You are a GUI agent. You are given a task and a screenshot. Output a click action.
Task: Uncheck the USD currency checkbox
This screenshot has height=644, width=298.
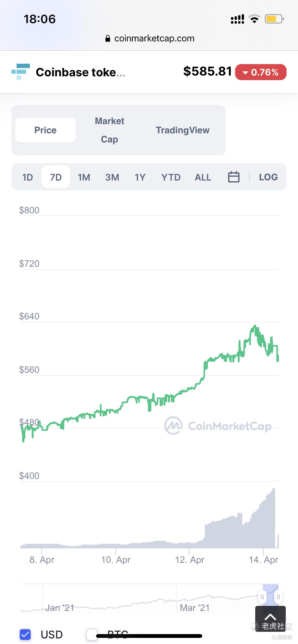25,634
